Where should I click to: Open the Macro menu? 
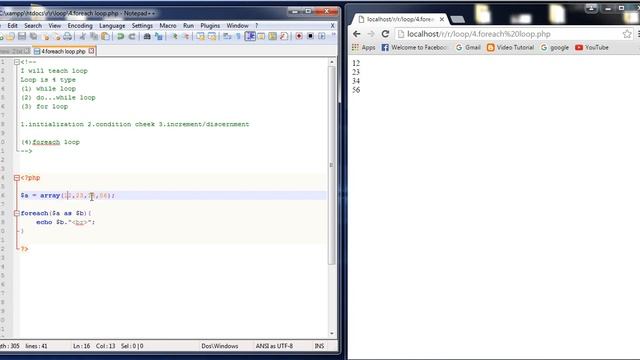pyautogui.click(x=168, y=25)
